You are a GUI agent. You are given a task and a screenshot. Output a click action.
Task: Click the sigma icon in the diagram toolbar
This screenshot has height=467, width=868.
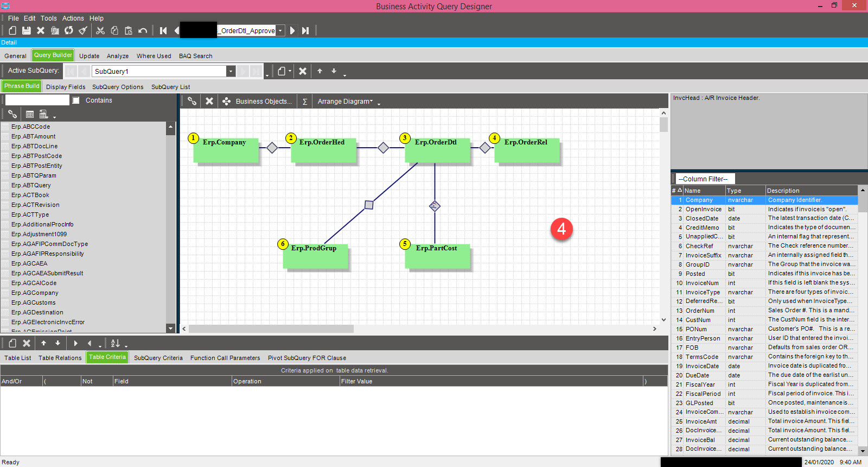[x=305, y=102]
